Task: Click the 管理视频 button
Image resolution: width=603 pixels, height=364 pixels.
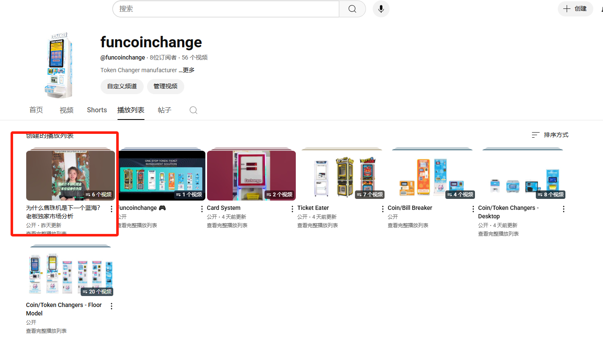Action: tap(166, 86)
